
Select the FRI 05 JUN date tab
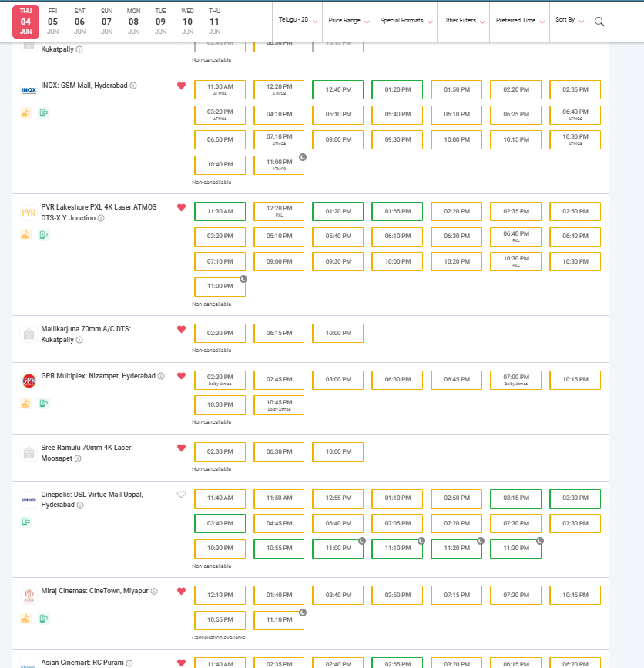click(53, 22)
